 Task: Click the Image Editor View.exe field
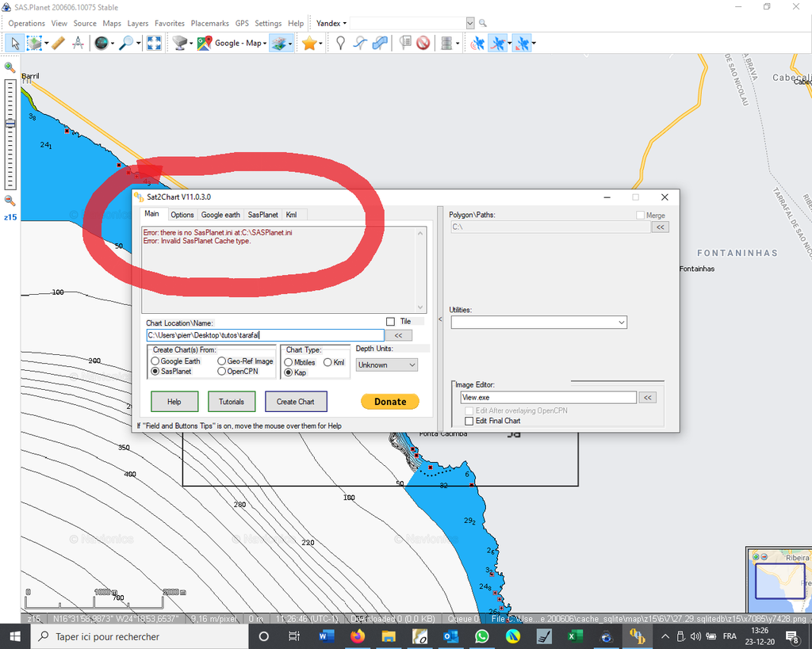pos(549,398)
